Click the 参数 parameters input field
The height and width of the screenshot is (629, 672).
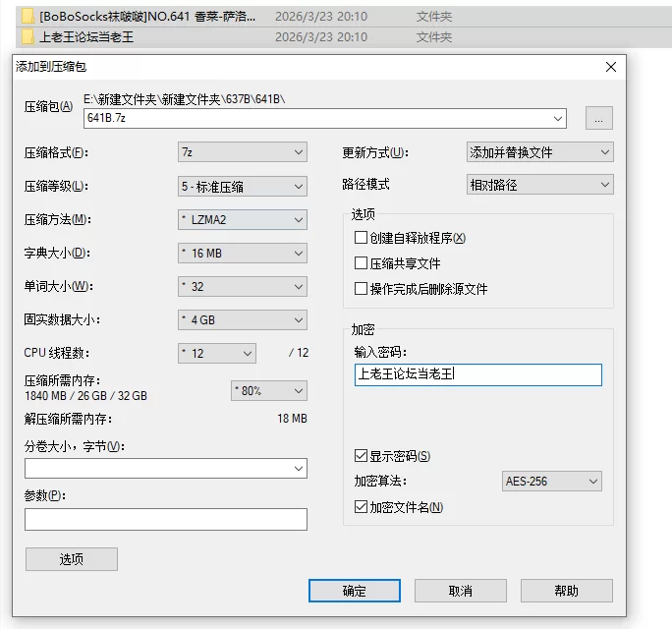(x=166, y=519)
